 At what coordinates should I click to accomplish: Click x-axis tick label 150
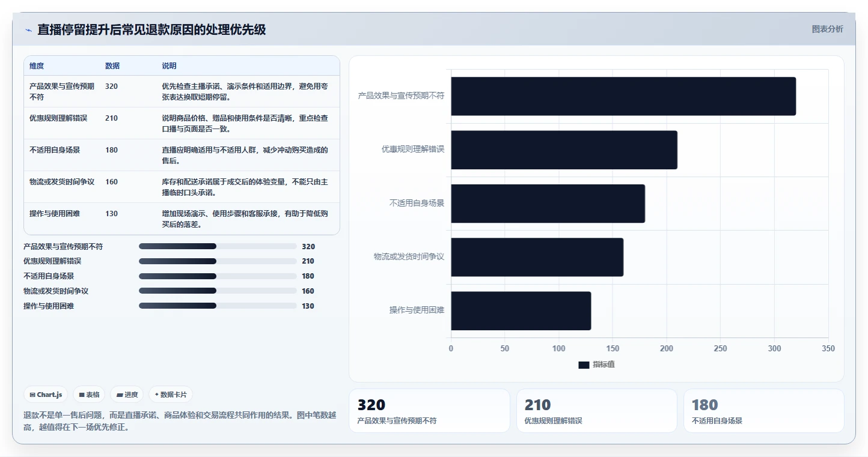pos(613,348)
